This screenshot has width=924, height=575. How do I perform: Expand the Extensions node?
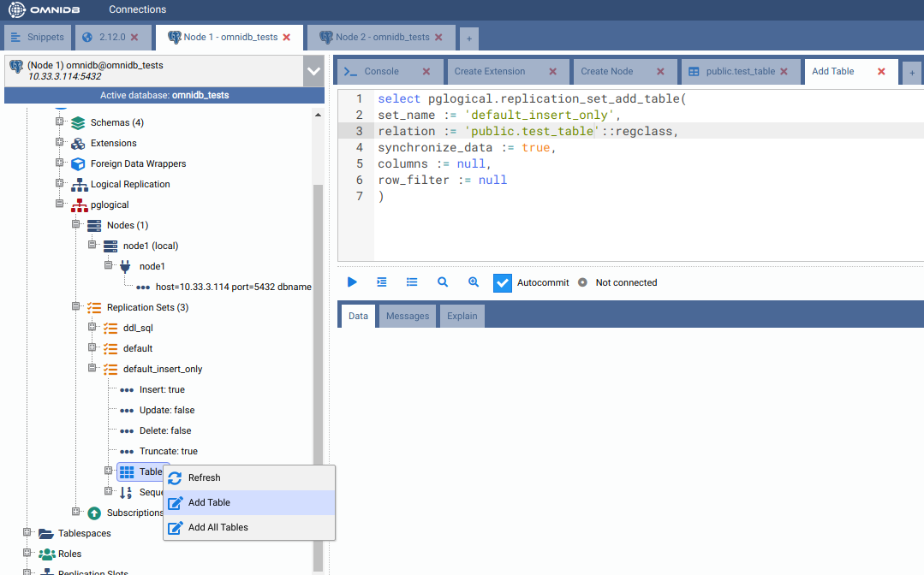click(60, 142)
